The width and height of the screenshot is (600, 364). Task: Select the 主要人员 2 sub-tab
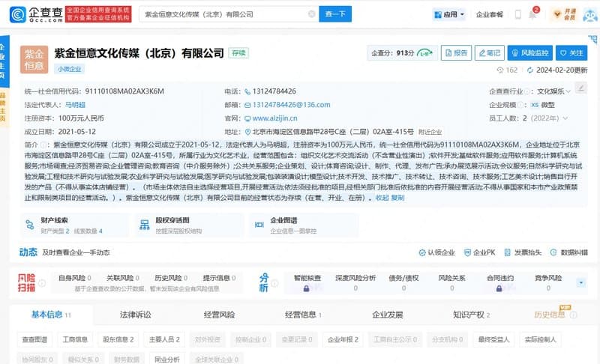[164, 339]
